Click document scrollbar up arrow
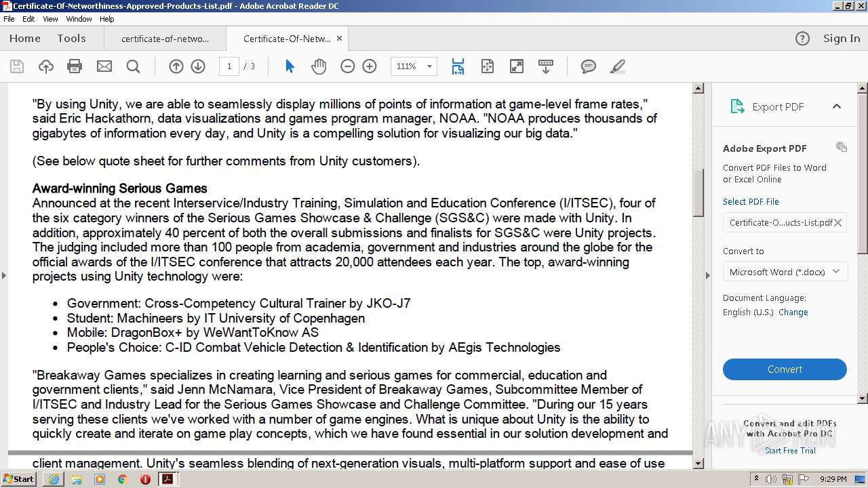This screenshot has height=488, width=868. [698, 88]
